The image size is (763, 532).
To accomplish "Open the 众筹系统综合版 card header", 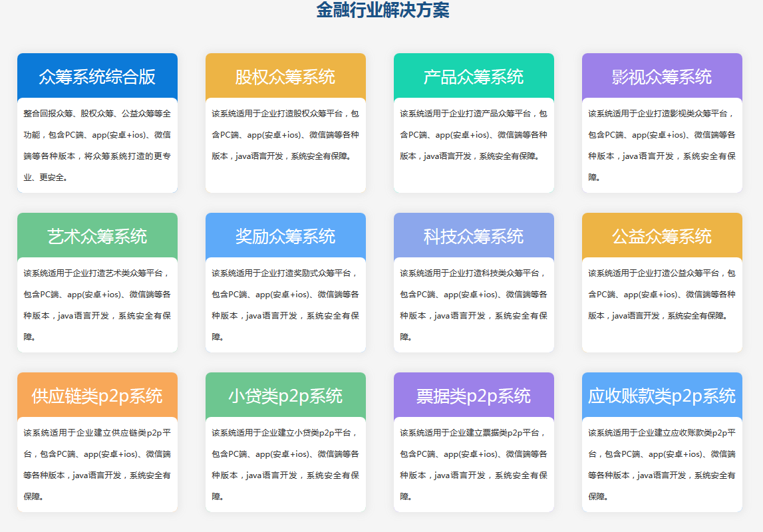I will 97,76.
